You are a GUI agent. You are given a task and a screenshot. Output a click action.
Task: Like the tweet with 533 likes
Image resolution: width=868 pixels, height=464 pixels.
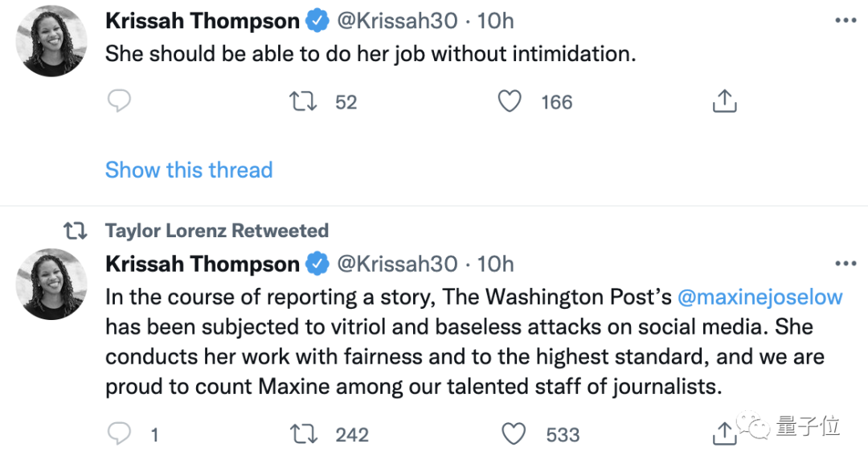tap(514, 434)
